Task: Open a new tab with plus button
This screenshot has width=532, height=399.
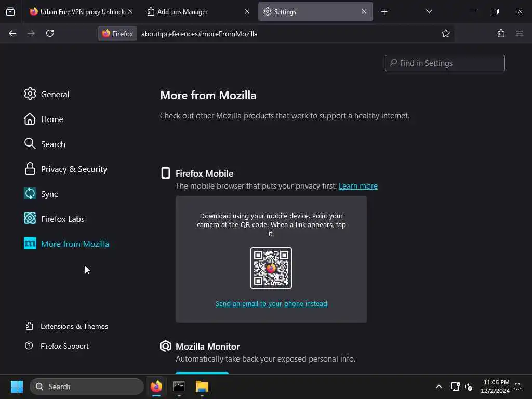Action: (x=384, y=12)
